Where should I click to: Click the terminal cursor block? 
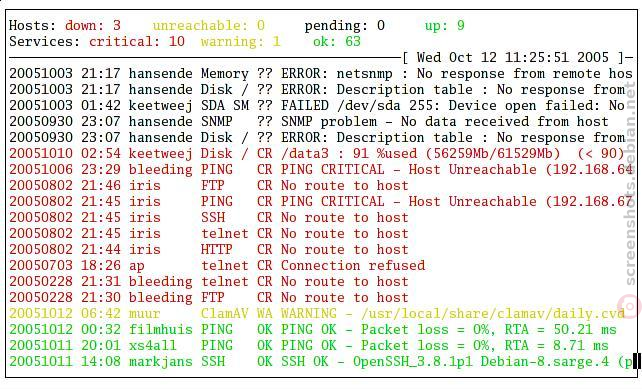[636, 361]
